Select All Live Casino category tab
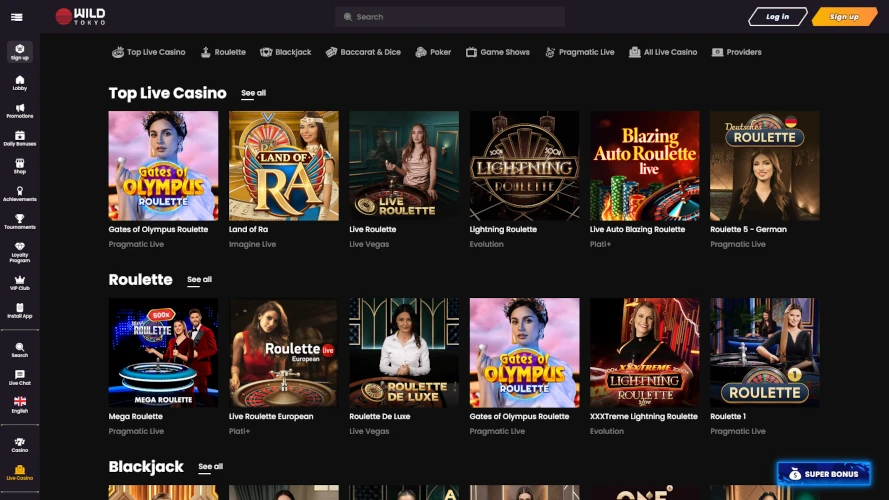889x500 pixels. tap(663, 52)
